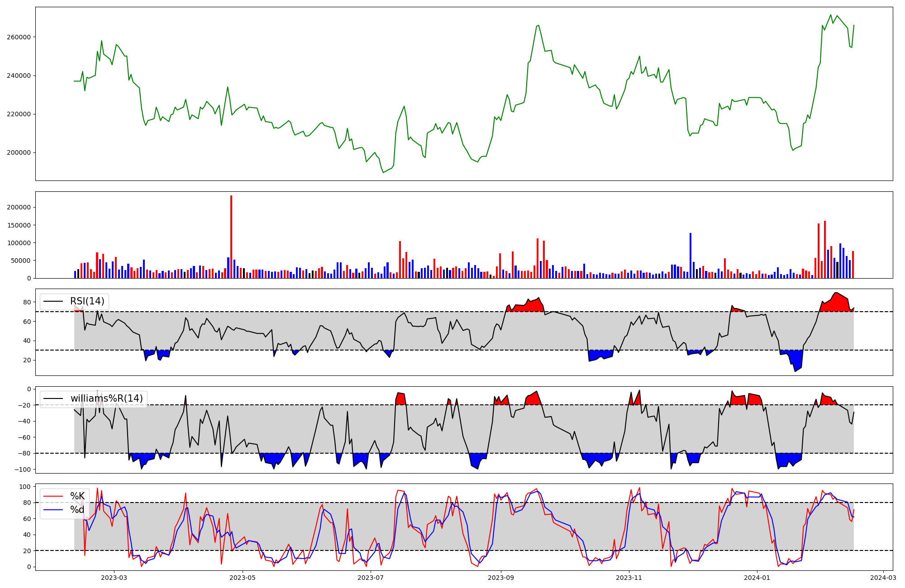Click the −100 label on the Williams axis
The image size is (905, 588).
tap(22, 469)
